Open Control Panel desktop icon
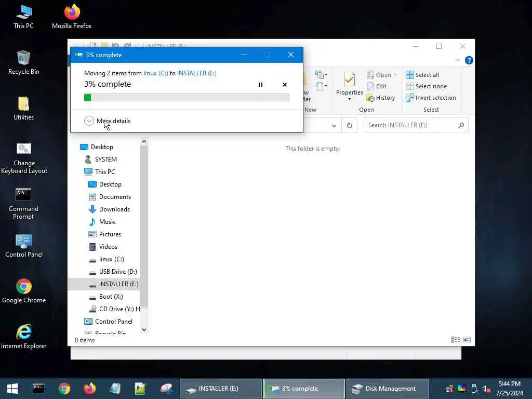Viewport: 532px width, 399px height. [24, 246]
